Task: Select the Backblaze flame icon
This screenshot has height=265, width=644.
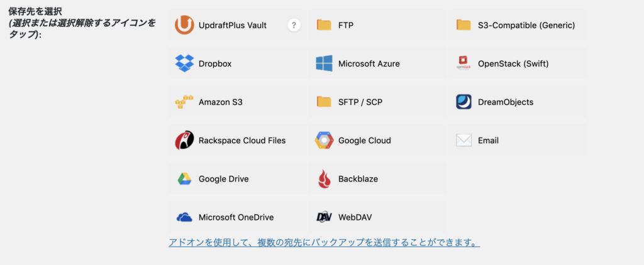Action: [x=324, y=179]
